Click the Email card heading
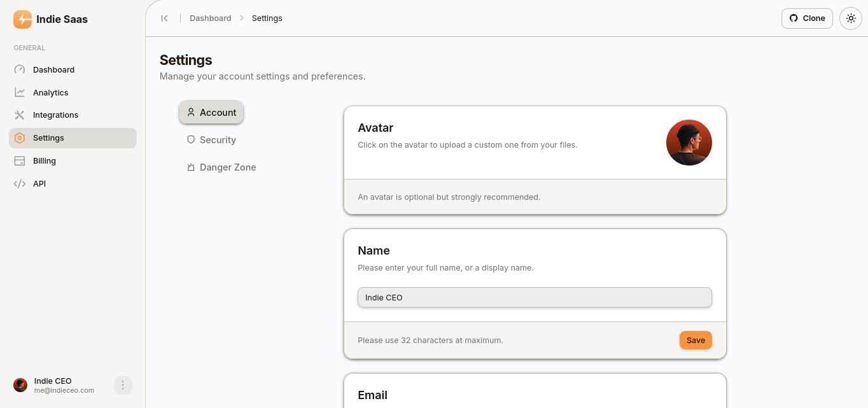This screenshot has height=408, width=868. pos(373,395)
